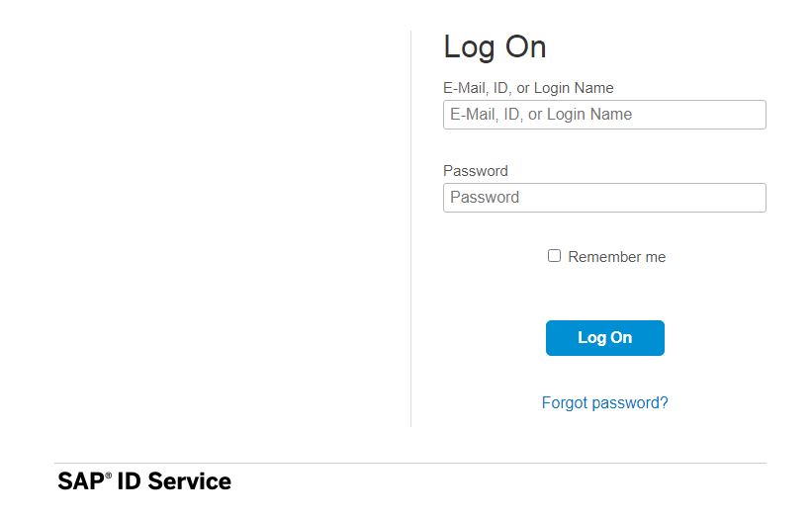Click the horizontal line above the SAP logo

point(410,463)
